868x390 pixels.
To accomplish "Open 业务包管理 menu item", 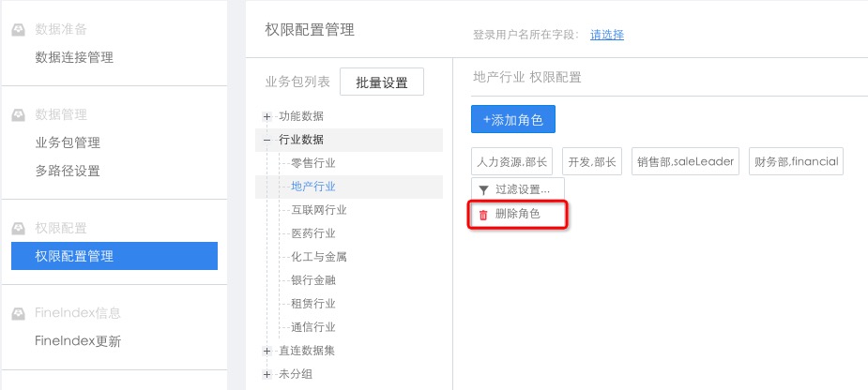I will tap(68, 142).
